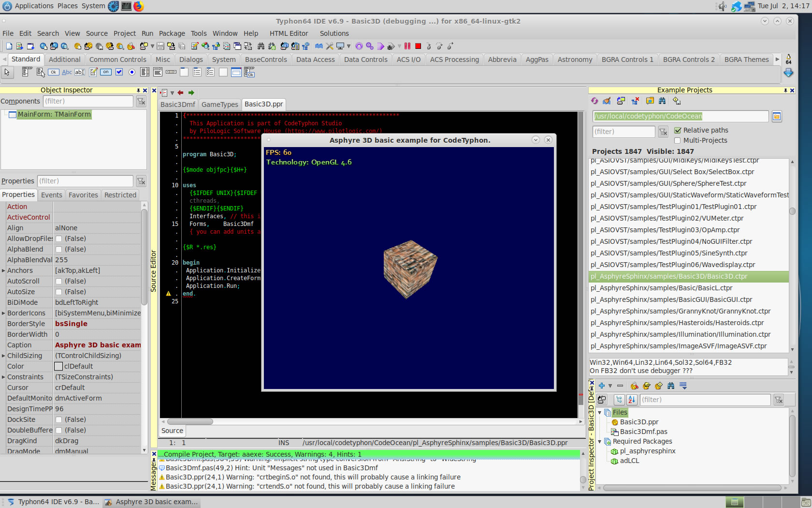Expand the Constraints property row
Screen dimensions: 812x508
(3, 377)
